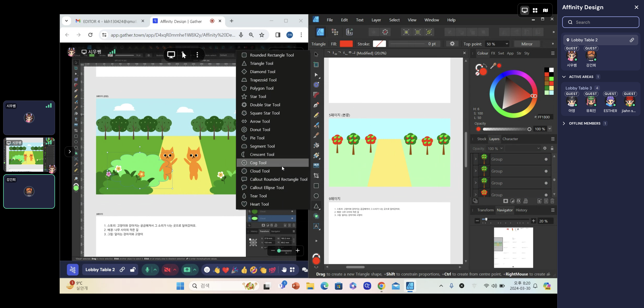Viewport: 644px width, 308px height.
Task: Open shape settings gear in context toolbar
Action: pyautogui.click(x=452, y=44)
